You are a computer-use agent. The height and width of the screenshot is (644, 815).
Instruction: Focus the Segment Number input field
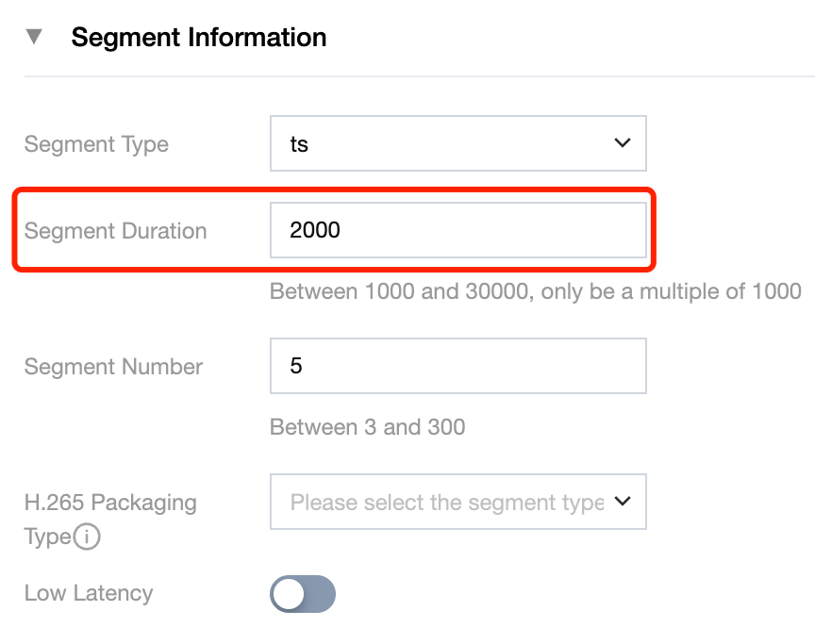(457, 366)
